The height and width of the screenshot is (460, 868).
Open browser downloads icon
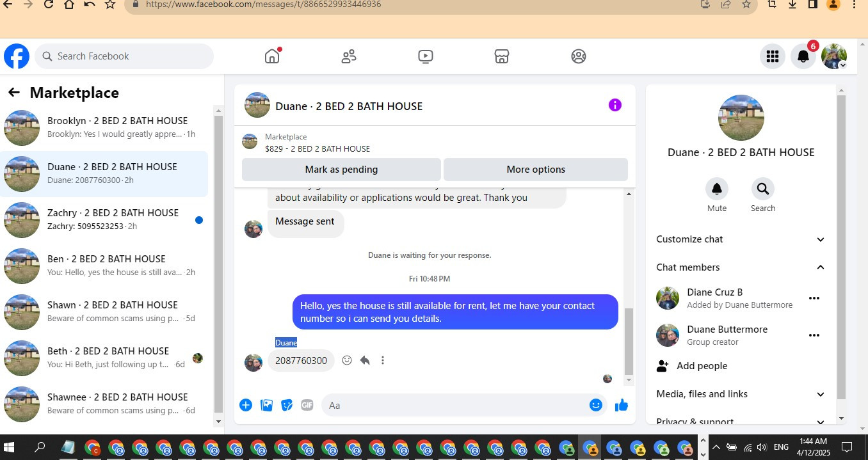[x=792, y=4]
